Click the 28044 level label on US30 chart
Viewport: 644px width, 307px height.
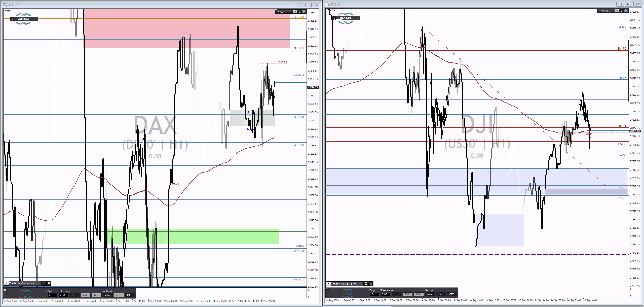pyautogui.click(x=622, y=126)
